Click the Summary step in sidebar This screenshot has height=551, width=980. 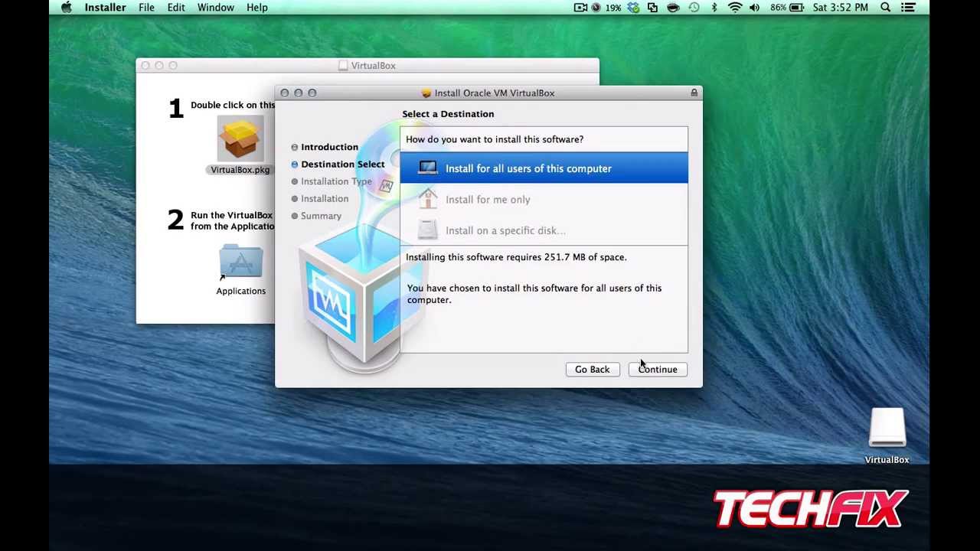(x=321, y=216)
